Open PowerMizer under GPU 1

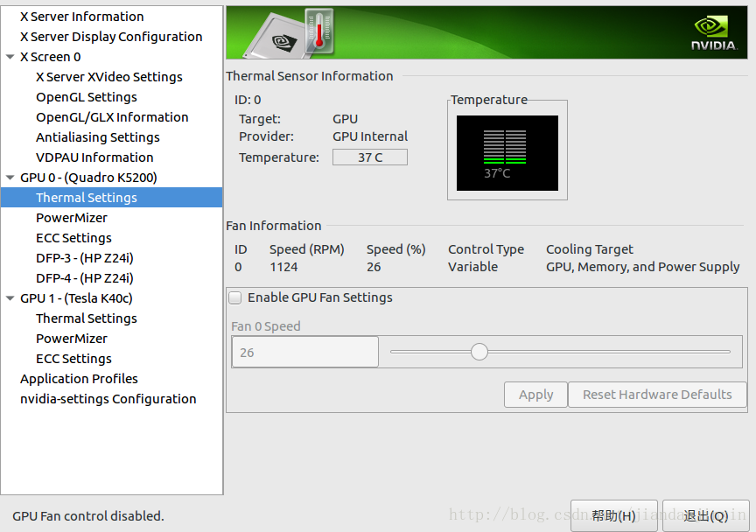point(72,339)
